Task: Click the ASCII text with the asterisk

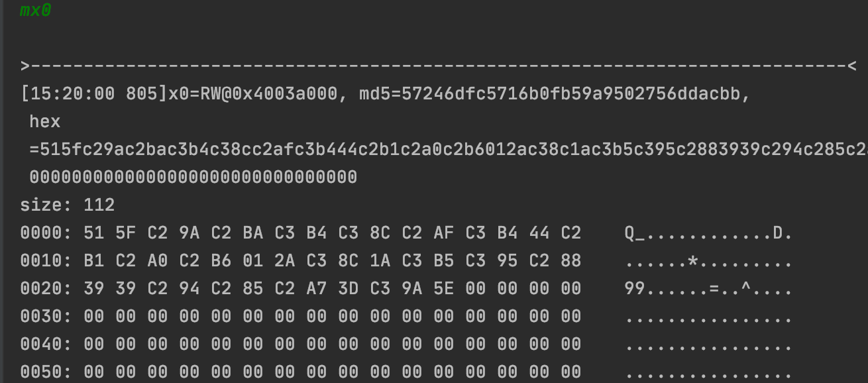Action: tap(708, 261)
